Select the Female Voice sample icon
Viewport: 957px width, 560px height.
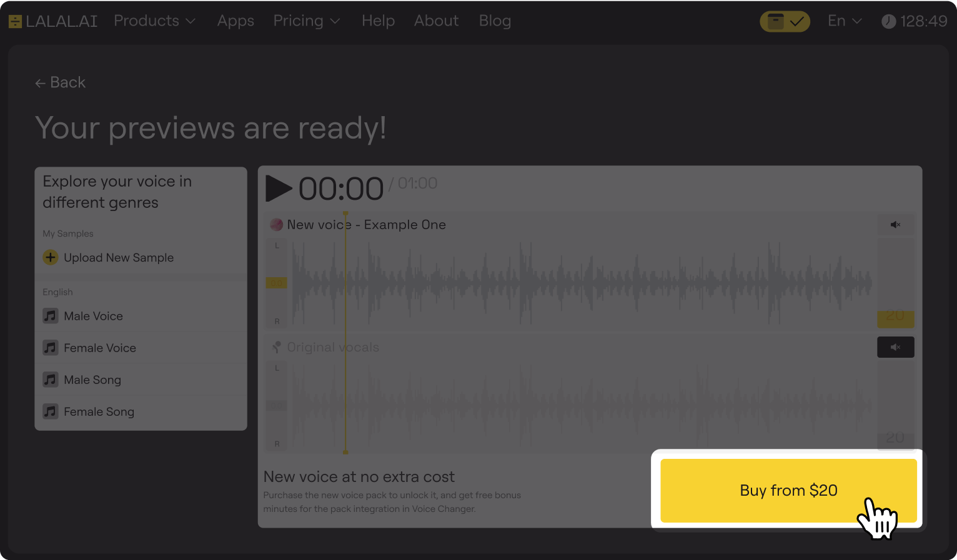[51, 348]
